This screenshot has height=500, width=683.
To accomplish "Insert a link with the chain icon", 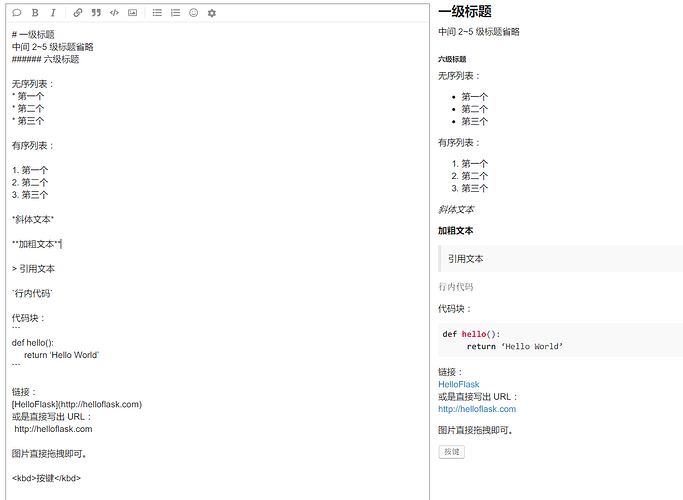I will point(78,13).
